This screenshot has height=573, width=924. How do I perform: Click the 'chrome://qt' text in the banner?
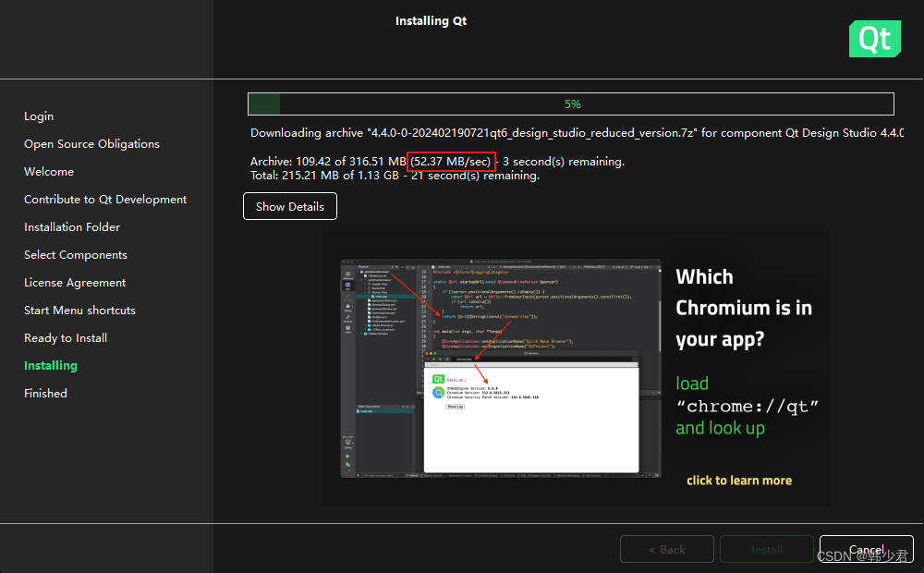(x=748, y=406)
